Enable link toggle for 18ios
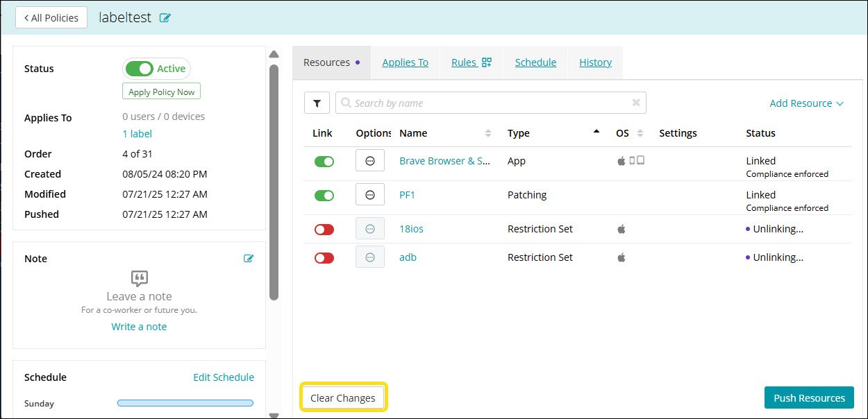Screen dimensions: 868x419 [x=324, y=229]
